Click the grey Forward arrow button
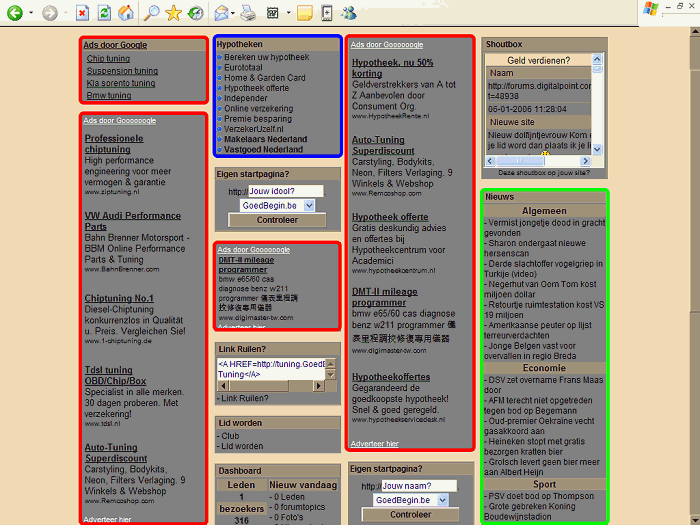 (50, 12)
